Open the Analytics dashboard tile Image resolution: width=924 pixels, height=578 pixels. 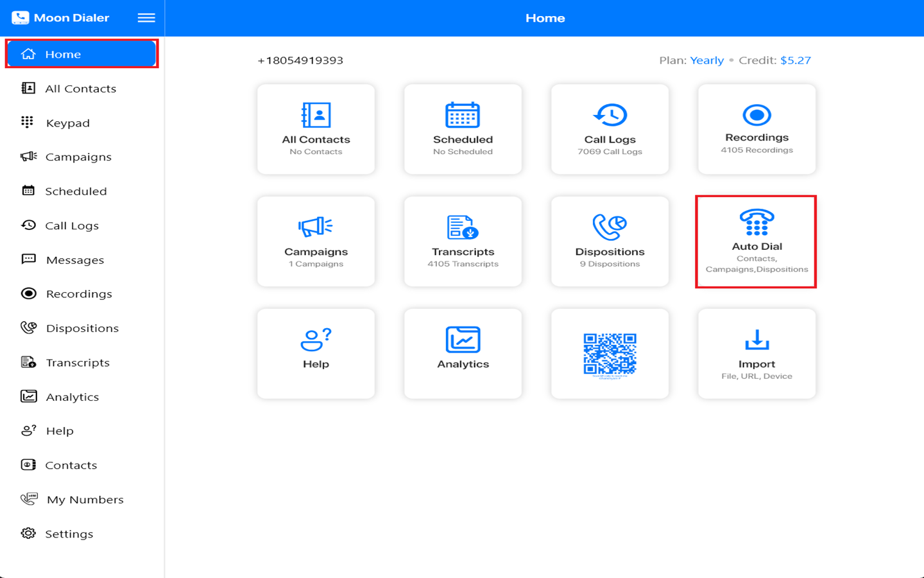tap(463, 354)
